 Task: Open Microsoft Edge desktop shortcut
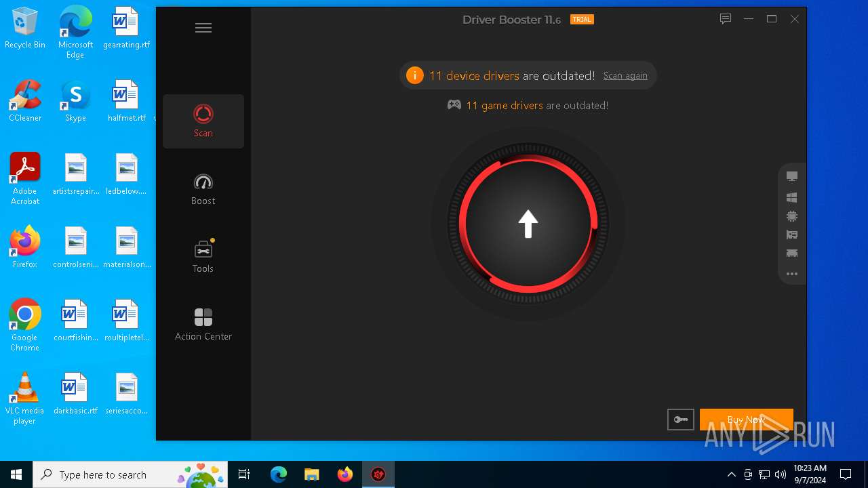pos(75,33)
